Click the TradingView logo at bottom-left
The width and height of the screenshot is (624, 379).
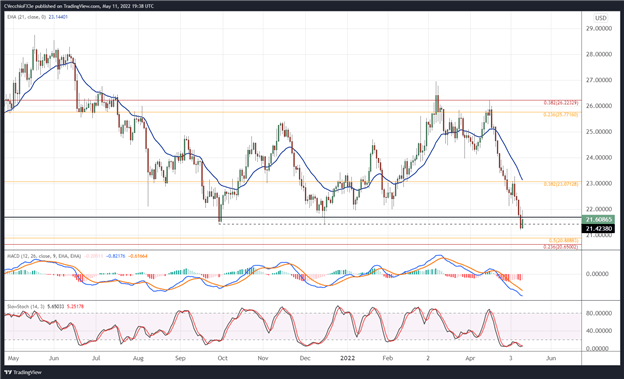[23, 373]
